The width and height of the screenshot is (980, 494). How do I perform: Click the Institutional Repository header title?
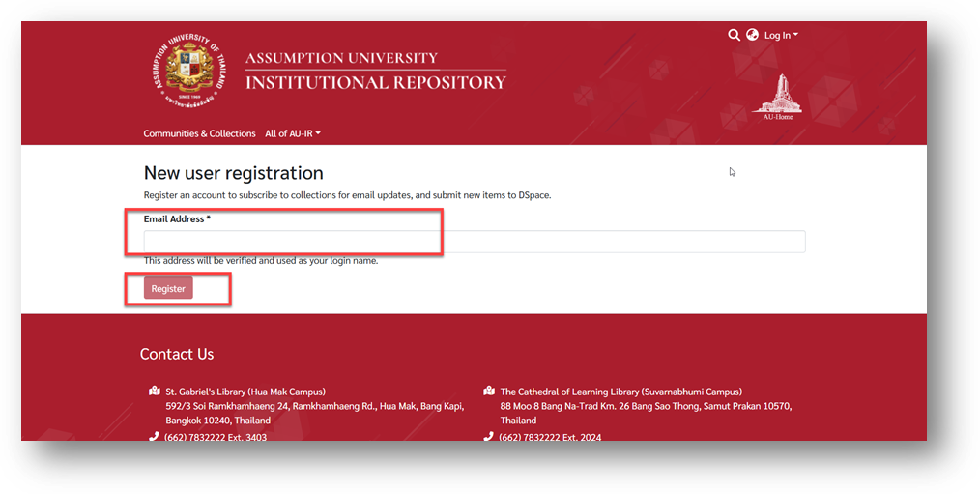click(375, 82)
